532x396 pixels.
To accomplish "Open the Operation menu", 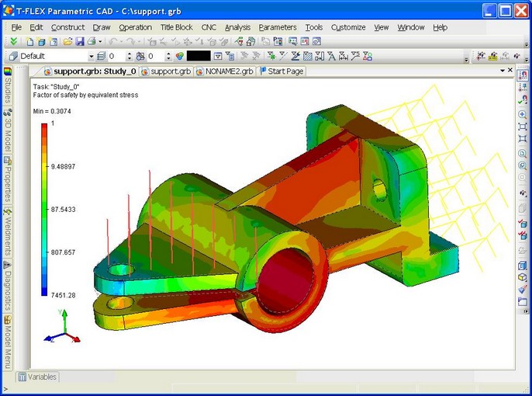I will point(136,27).
